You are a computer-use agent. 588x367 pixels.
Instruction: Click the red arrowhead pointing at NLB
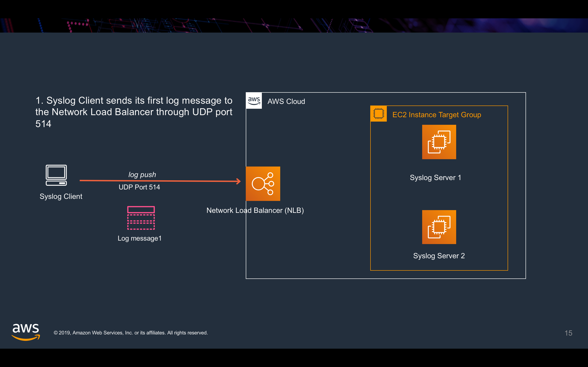click(239, 181)
